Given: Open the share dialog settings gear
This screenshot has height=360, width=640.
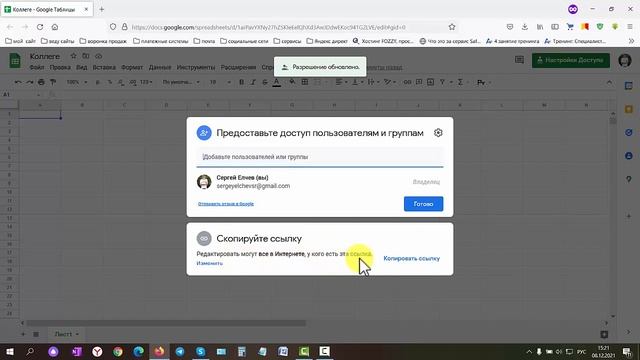Looking at the screenshot, I should (438, 133).
